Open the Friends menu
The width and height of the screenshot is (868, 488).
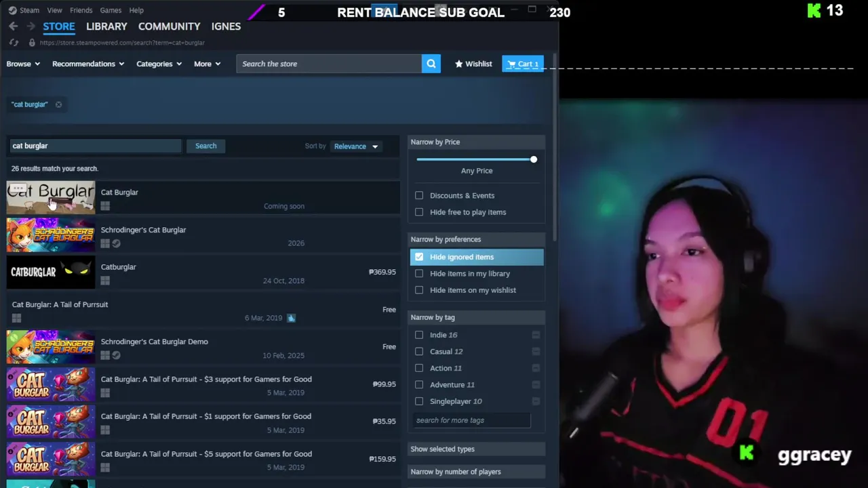pyautogui.click(x=81, y=10)
